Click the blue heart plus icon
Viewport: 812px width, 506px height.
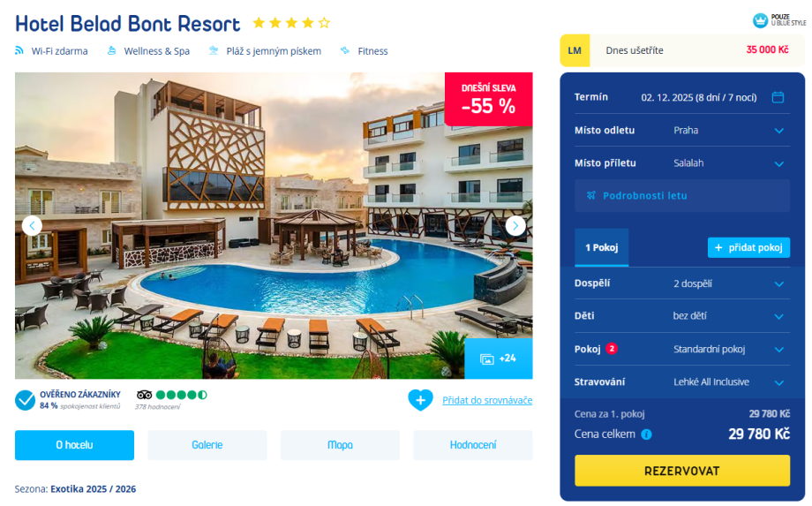420,400
